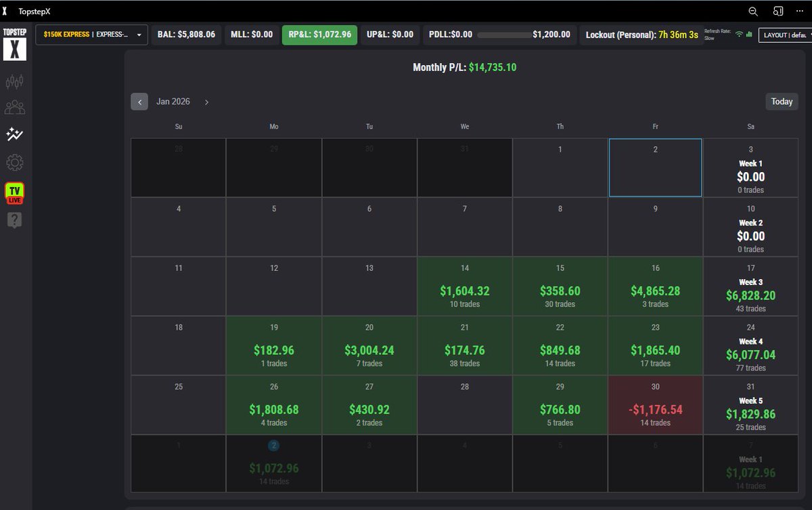This screenshot has height=510, width=812.
Task: Click the search magnifier icon top right
Action: [x=752, y=11]
